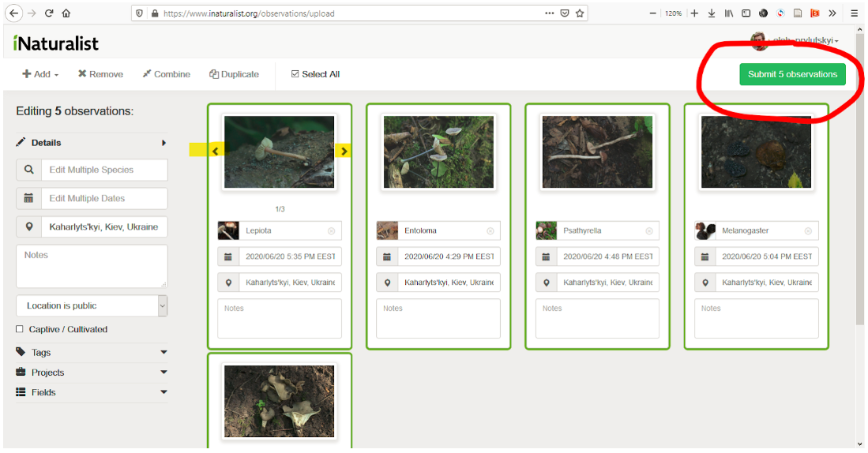Open the Add dropdown menu
This screenshot has height=453, width=868.
[x=40, y=74]
